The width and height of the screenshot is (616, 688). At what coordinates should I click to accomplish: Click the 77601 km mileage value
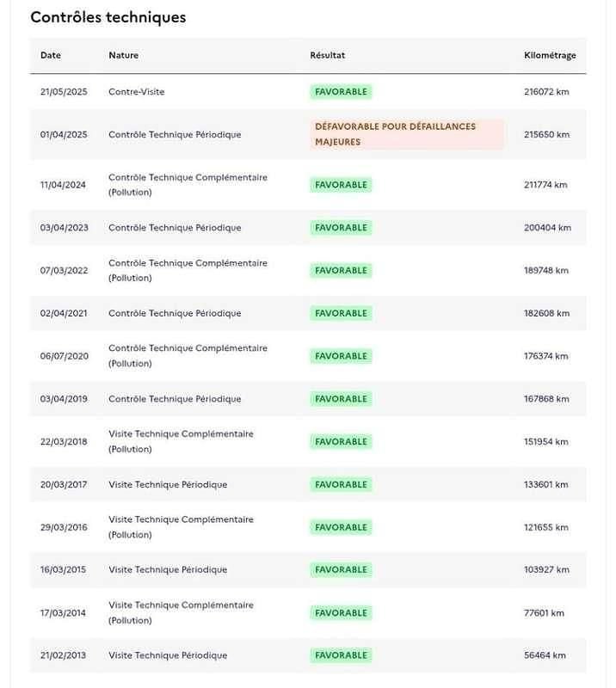(x=544, y=613)
